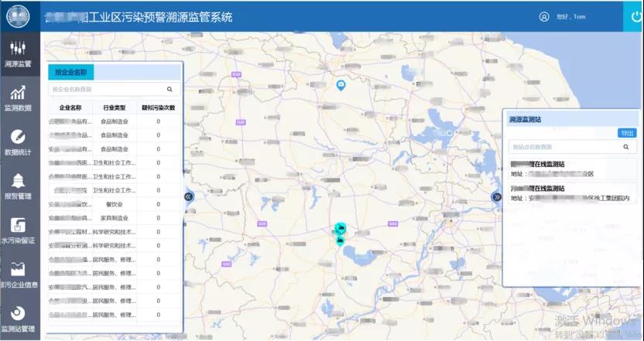
Task: Click search icon in station panel
Action: (626, 146)
